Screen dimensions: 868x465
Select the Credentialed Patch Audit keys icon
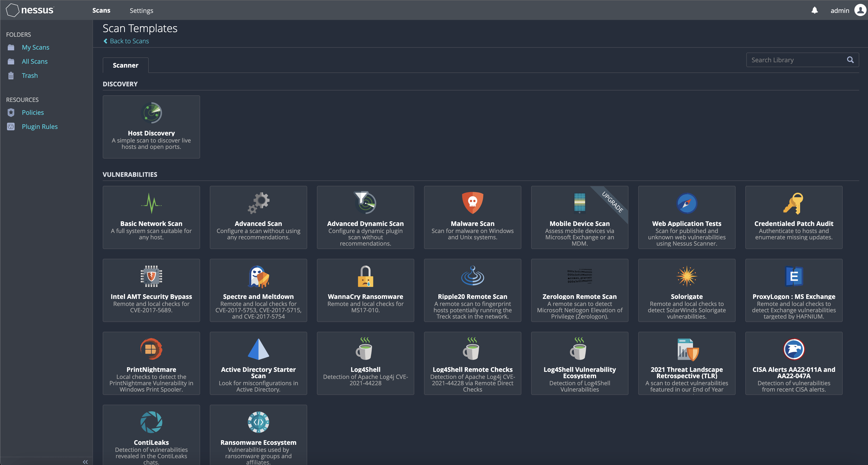coord(794,203)
